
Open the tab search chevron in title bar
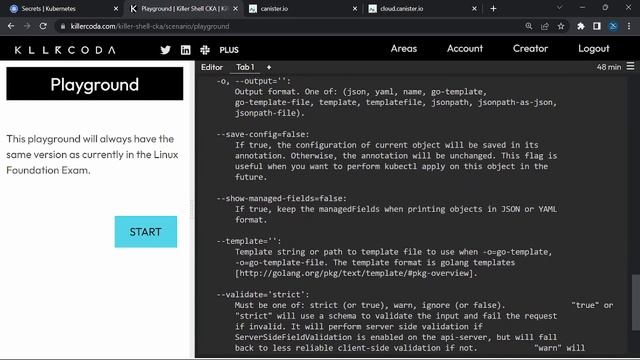coord(559,7)
